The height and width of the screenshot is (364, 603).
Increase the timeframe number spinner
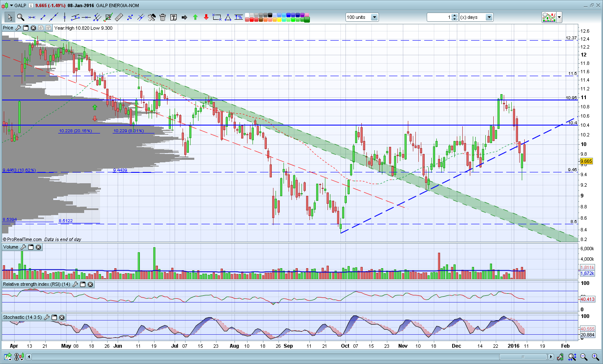pos(455,15)
